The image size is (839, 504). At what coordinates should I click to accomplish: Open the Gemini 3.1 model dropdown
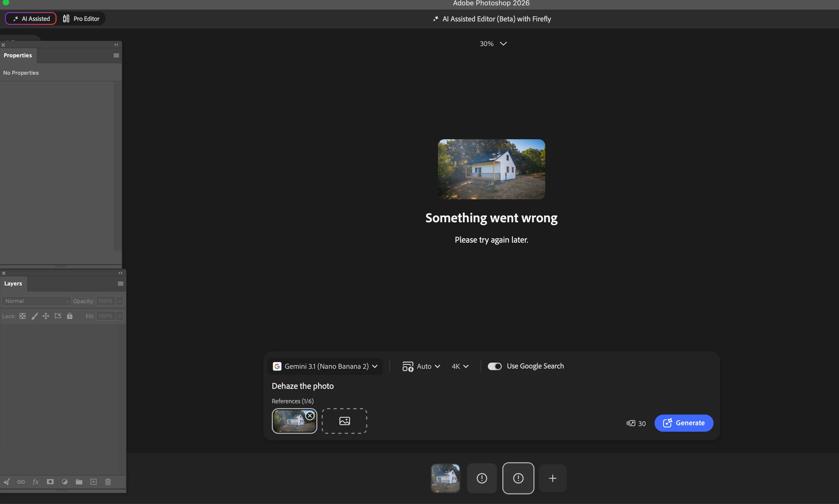click(x=325, y=366)
